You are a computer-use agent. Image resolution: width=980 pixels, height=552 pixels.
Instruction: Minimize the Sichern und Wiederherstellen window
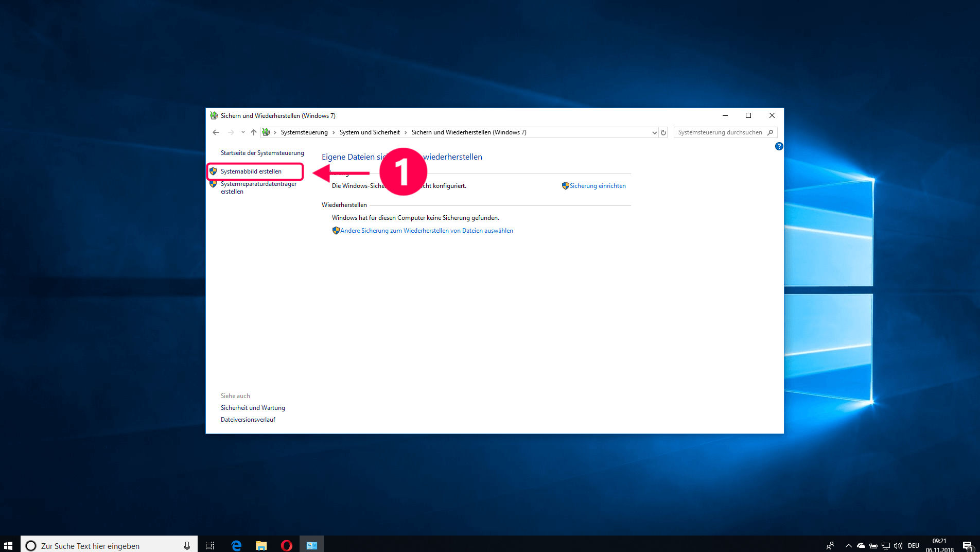[725, 116]
